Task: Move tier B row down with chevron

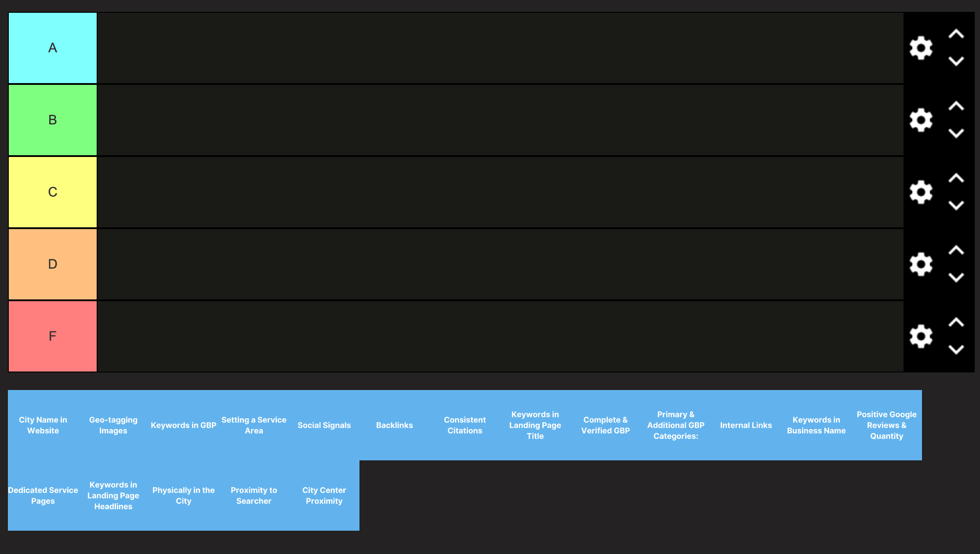Action: point(956,133)
